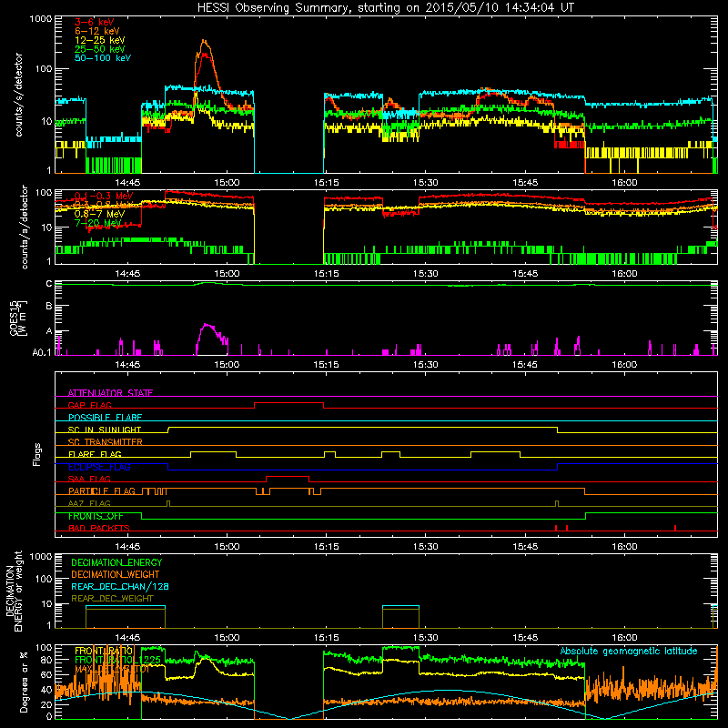This screenshot has height=728, width=728.
Task: Select the 3-6 keV legend label
Action: click(x=94, y=22)
